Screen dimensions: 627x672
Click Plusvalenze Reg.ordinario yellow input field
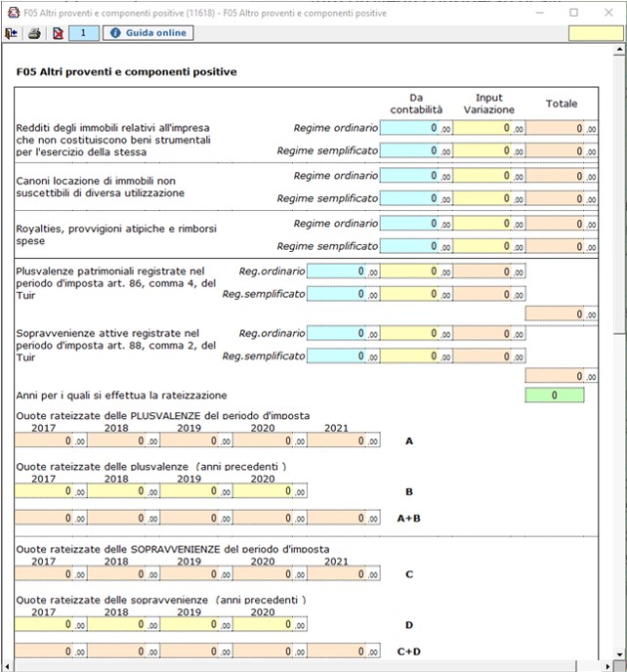(x=416, y=272)
